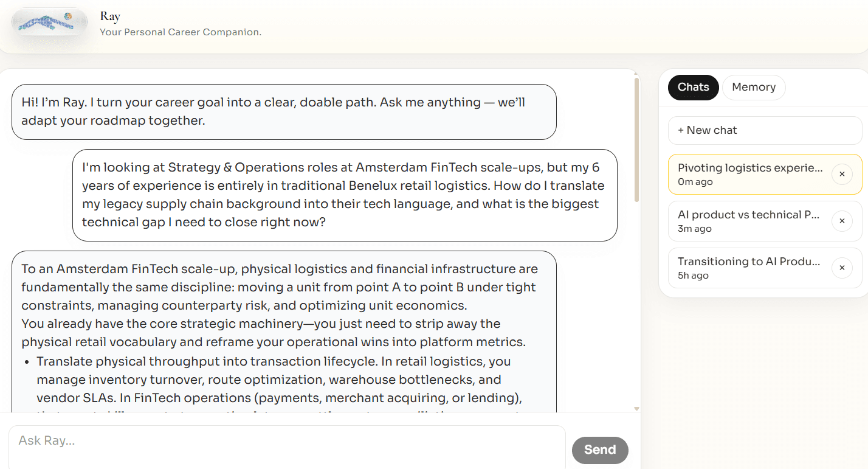Open the Pivoting logistics experie... chat
Viewport: 868px width, 469px height.
(749, 174)
